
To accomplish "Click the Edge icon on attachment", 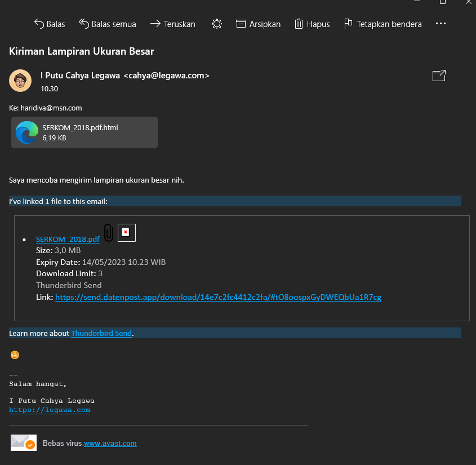I will pos(26,132).
